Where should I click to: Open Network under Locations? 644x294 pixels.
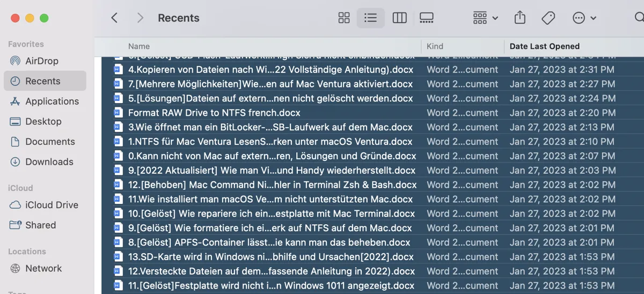(43, 269)
